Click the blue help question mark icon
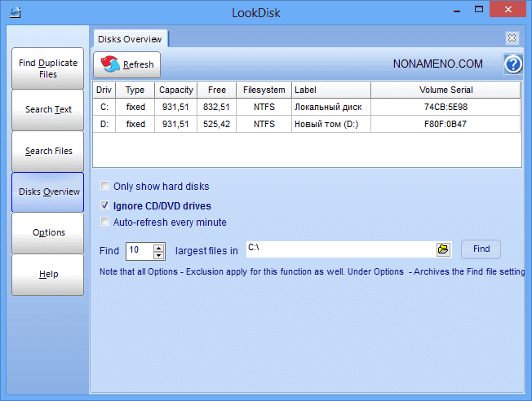This screenshot has height=401, width=532. pyautogui.click(x=512, y=64)
